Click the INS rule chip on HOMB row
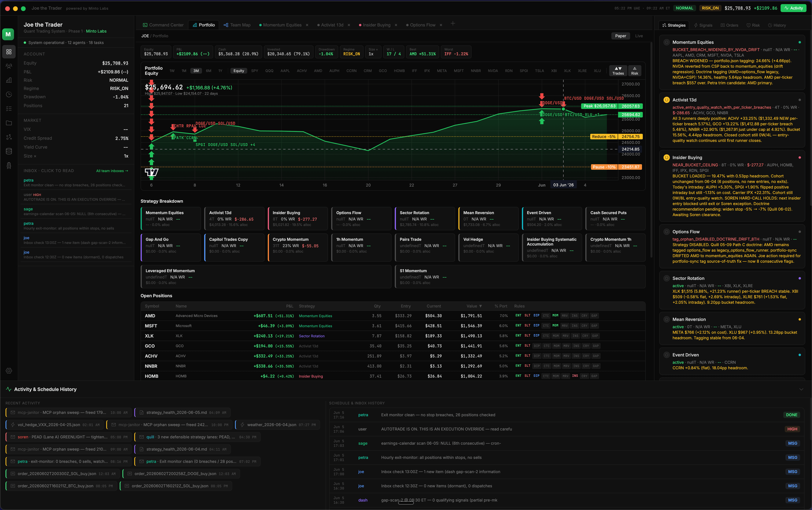The image size is (812, 510). click(575, 376)
